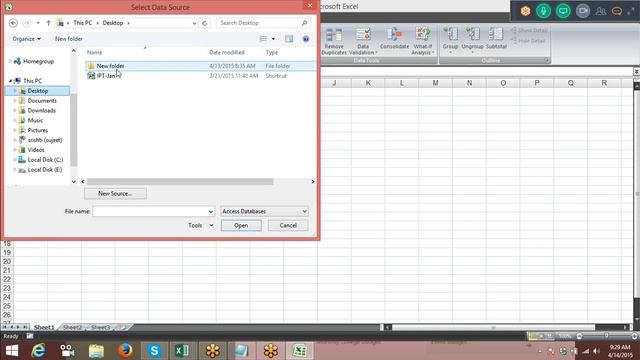This screenshot has width=640, height=360.
Task: Click Hide Detail in Outline group
Action: coord(528,41)
